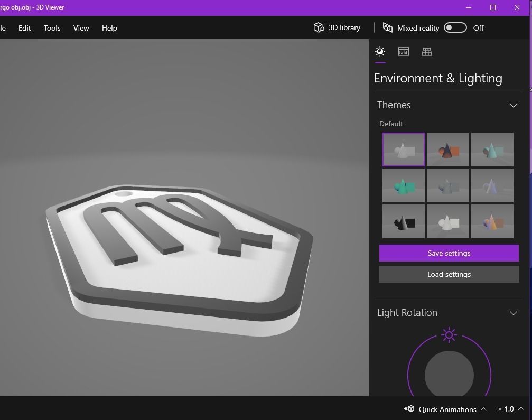Open the View menu
532x420 pixels.
point(81,28)
